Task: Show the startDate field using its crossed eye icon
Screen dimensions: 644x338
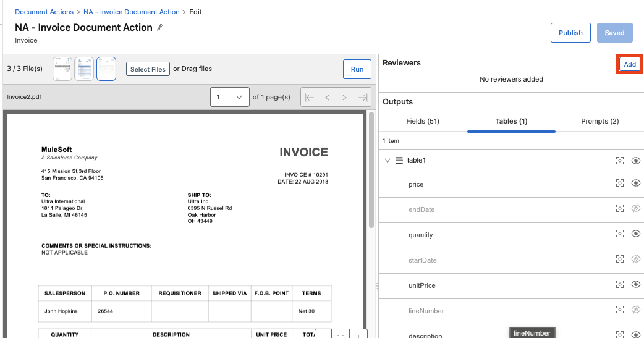Action: tap(636, 259)
